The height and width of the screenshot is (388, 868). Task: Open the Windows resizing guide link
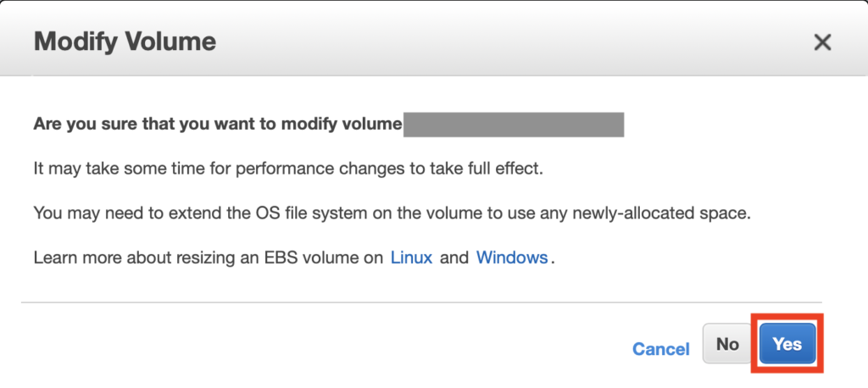point(512,258)
